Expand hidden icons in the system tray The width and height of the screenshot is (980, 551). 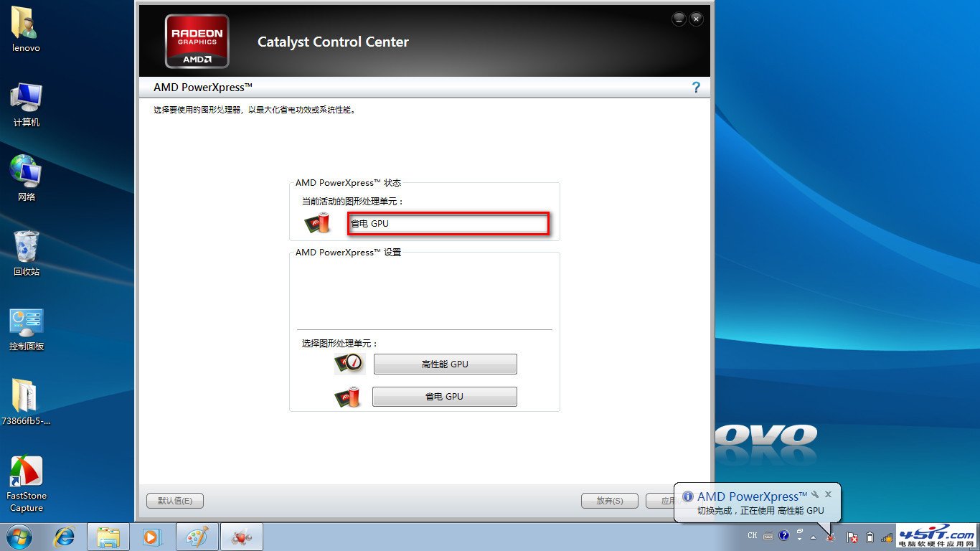[813, 537]
